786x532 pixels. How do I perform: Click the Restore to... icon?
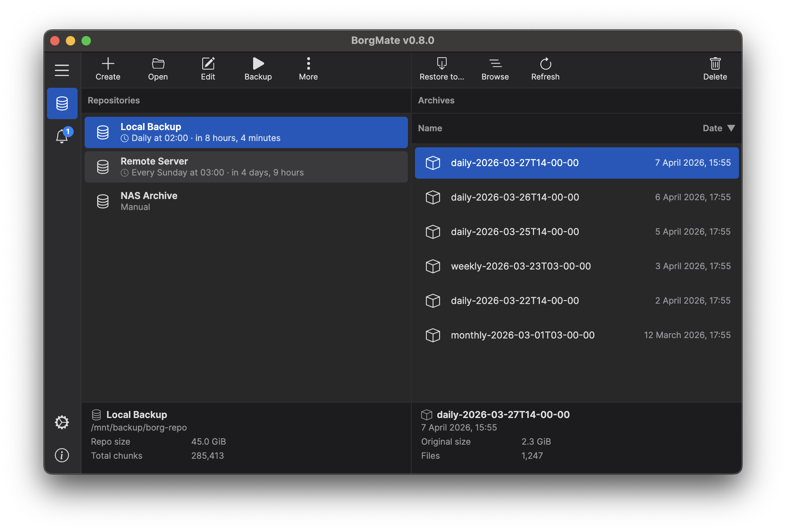442,64
